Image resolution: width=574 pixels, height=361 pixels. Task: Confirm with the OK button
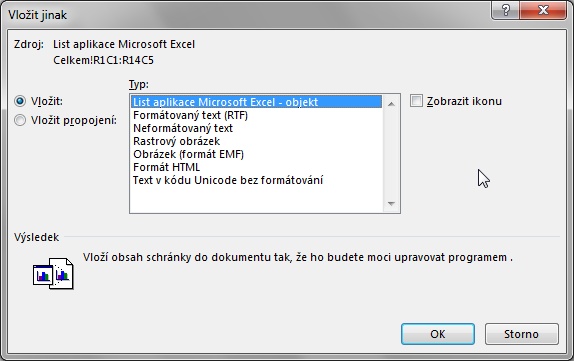438,334
